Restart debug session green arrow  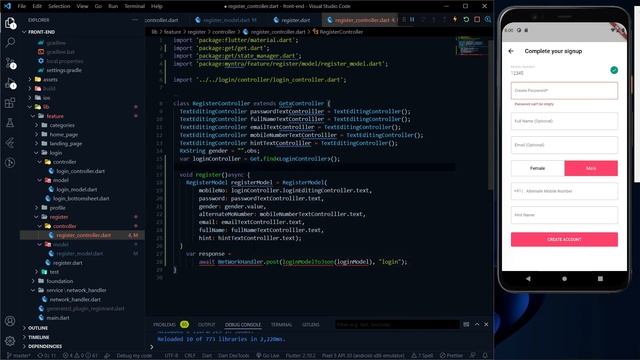(x=466, y=20)
